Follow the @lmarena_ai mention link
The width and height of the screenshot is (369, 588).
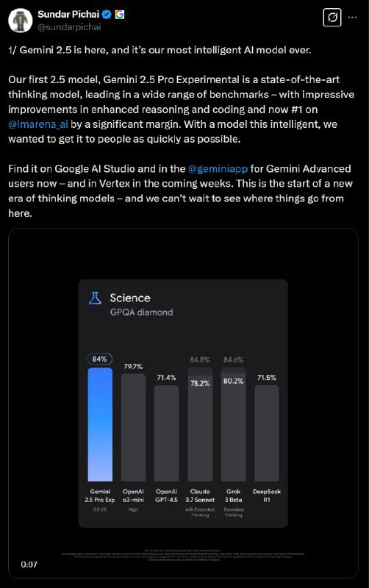click(38, 124)
